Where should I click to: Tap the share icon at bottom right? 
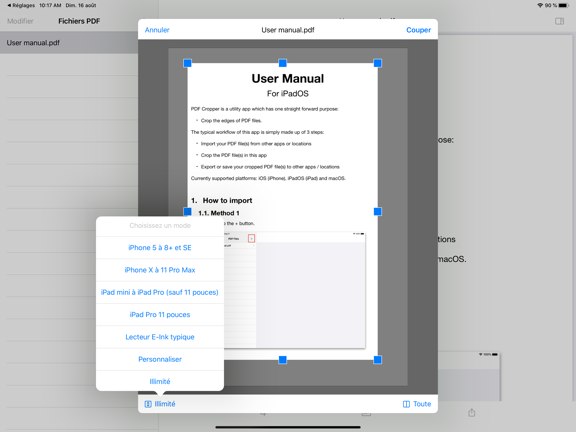click(472, 413)
